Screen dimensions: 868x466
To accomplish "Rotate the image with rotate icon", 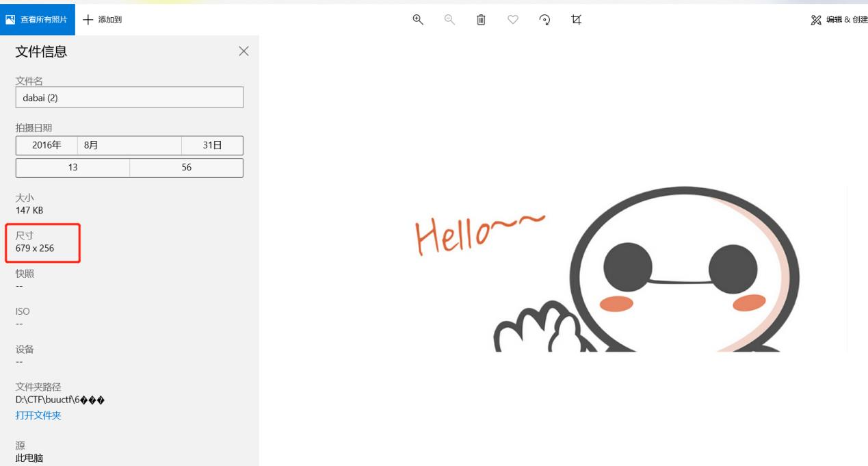I will (x=545, y=20).
